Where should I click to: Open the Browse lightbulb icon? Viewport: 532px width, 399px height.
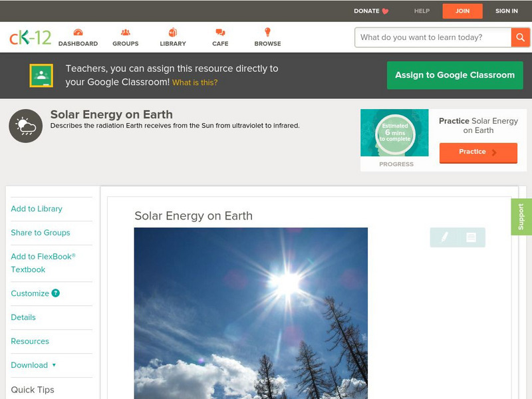268,32
